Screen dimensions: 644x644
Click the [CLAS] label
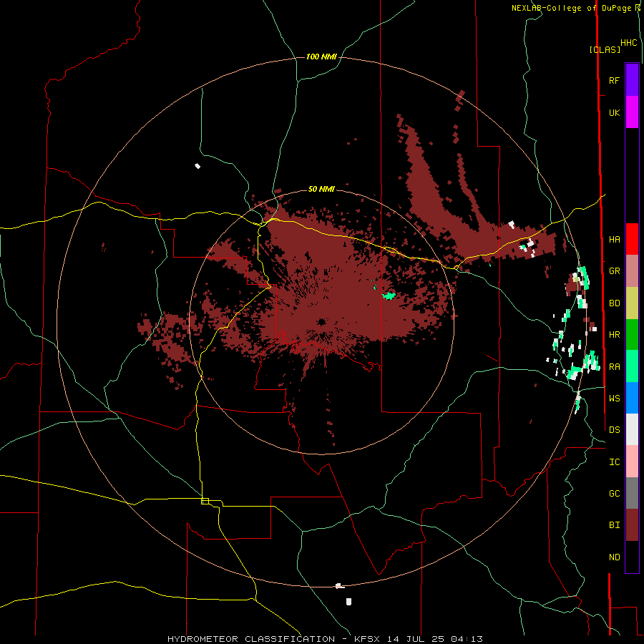tap(605, 49)
